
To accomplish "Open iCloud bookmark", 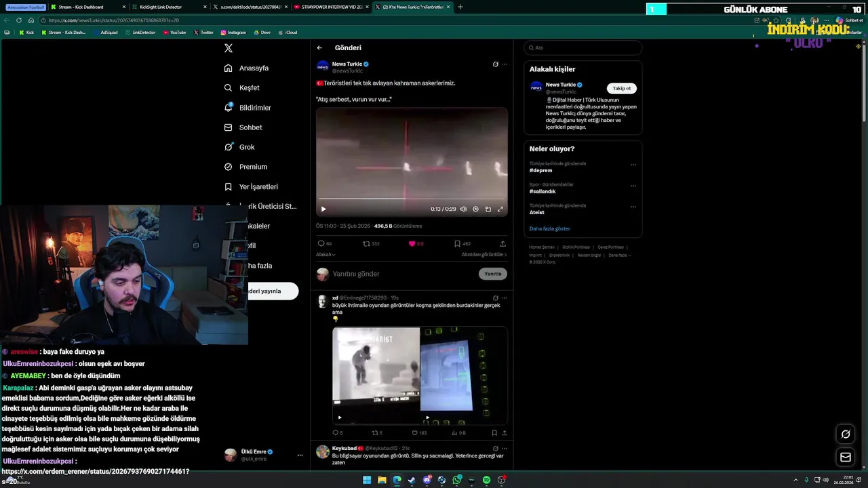I will click(288, 33).
